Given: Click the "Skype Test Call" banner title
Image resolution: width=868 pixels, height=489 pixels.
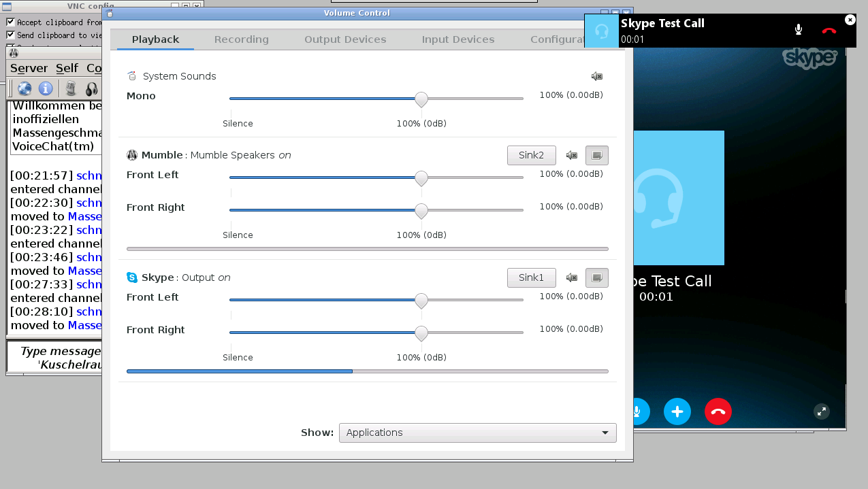Looking at the screenshot, I should 662,23.
